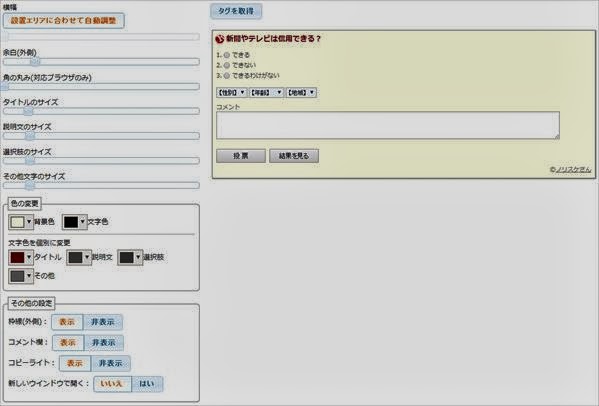Click the その他文字のサイズ slider handle
The height and width of the screenshot is (406, 599).
click(30, 186)
